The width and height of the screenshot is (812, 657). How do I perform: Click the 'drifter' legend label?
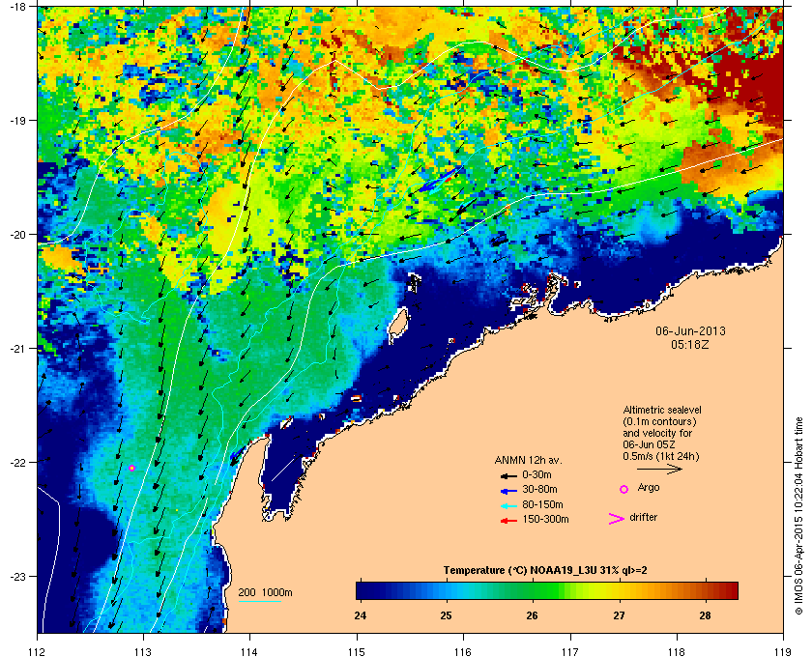coord(644,517)
